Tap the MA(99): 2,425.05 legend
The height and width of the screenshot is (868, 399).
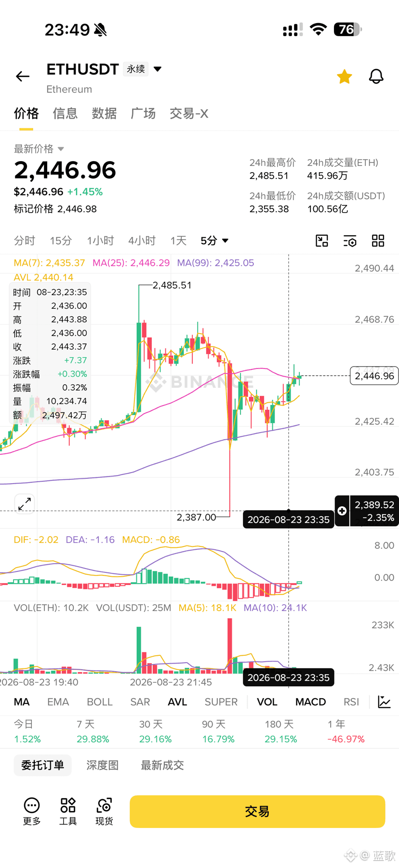(215, 263)
